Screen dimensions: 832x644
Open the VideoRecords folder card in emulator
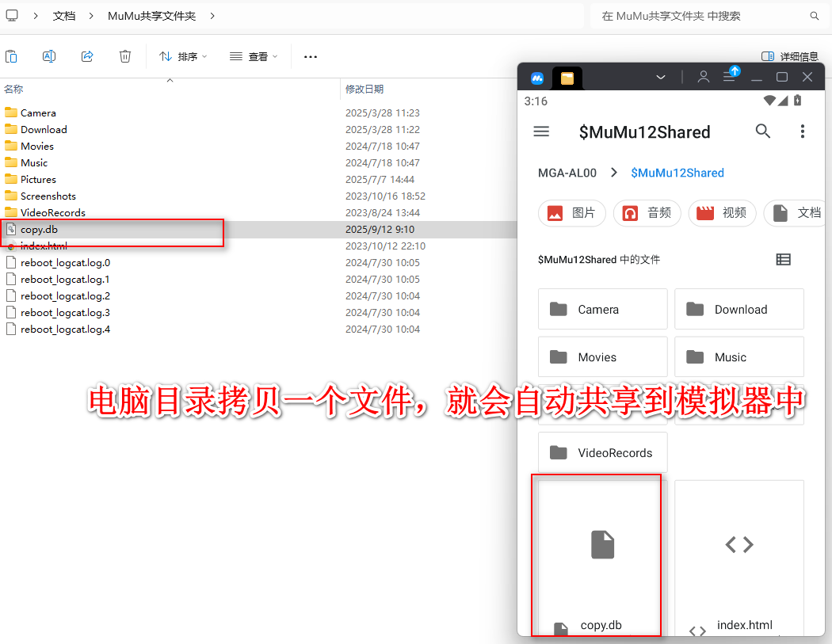click(x=603, y=452)
